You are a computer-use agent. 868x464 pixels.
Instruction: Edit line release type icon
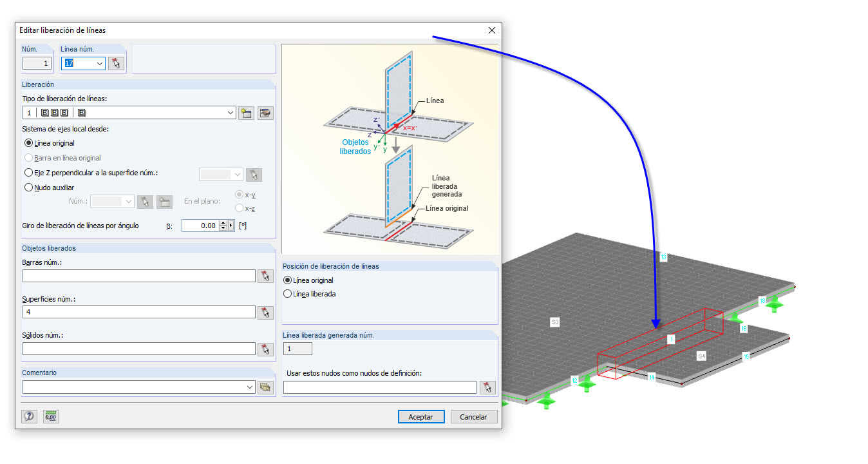coord(265,113)
